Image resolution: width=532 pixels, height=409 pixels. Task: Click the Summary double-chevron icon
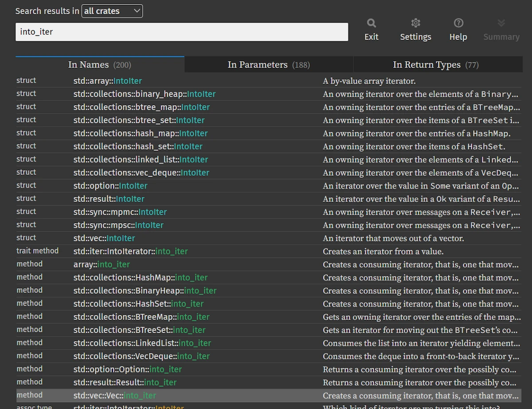[501, 24]
